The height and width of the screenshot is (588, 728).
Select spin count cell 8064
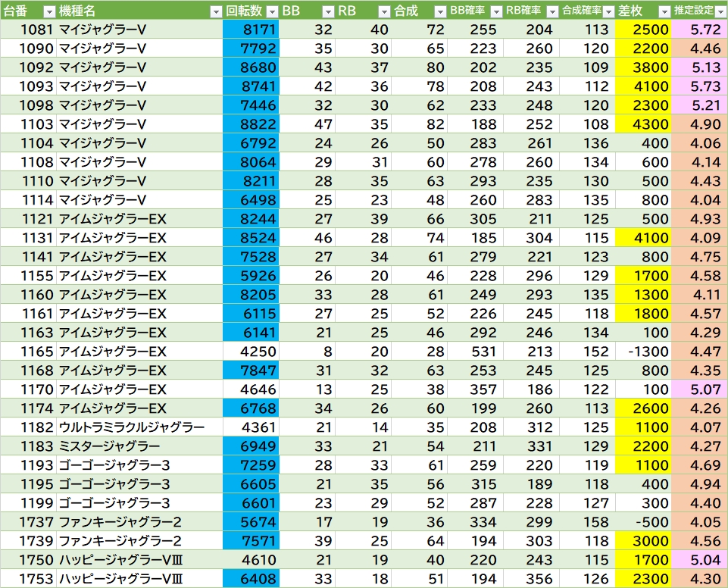point(251,162)
